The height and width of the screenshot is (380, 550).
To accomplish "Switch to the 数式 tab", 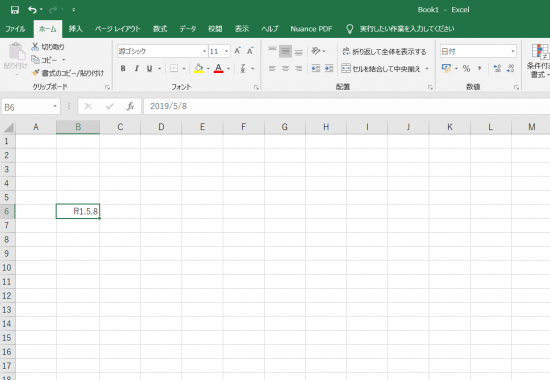I will (160, 29).
